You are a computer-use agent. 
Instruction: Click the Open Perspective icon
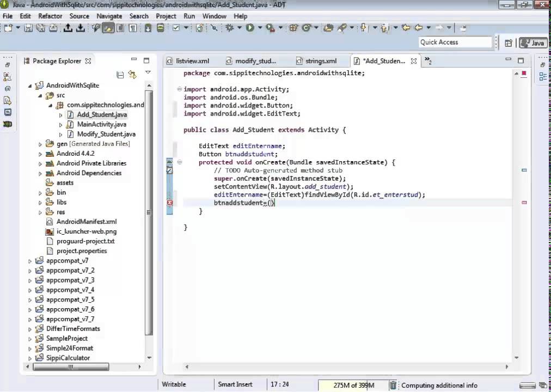click(x=509, y=43)
